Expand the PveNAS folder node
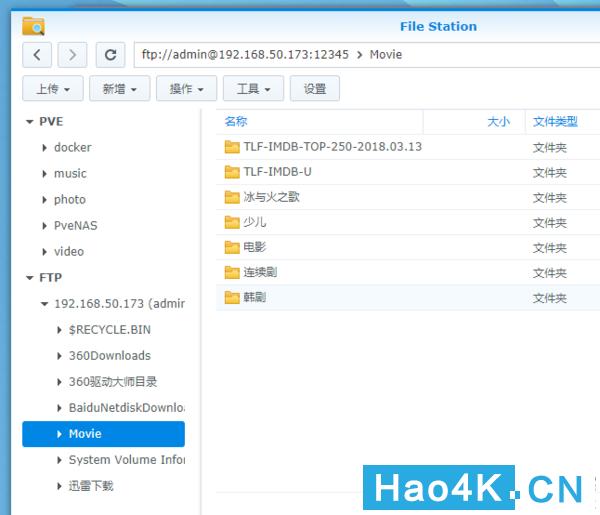The width and height of the screenshot is (600, 515). click(44, 226)
